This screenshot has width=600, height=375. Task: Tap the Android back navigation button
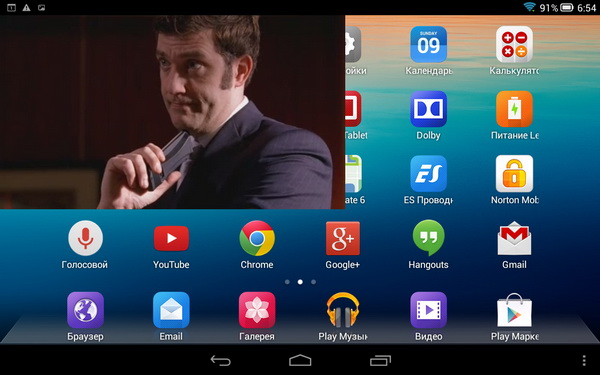click(220, 360)
